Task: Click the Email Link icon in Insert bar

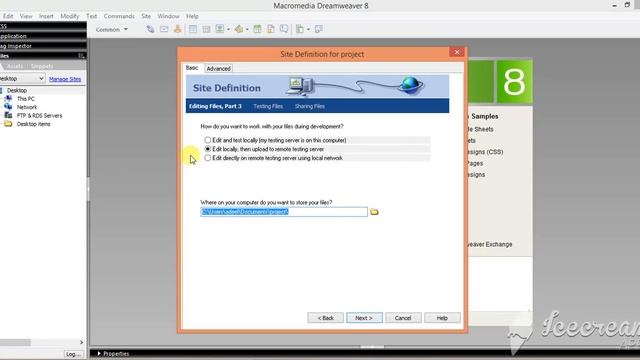Action: (x=164, y=29)
